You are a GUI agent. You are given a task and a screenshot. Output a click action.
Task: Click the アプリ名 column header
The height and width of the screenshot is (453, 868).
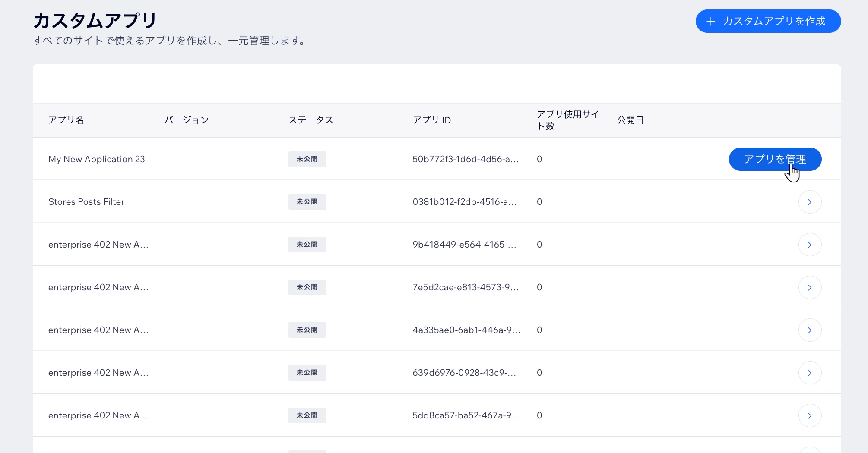pyautogui.click(x=66, y=120)
